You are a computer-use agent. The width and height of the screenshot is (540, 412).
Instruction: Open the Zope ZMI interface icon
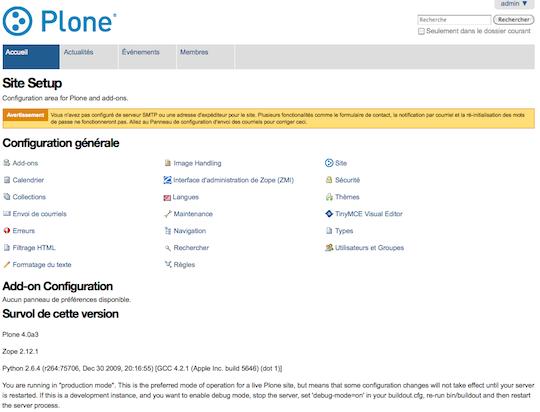point(167,180)
